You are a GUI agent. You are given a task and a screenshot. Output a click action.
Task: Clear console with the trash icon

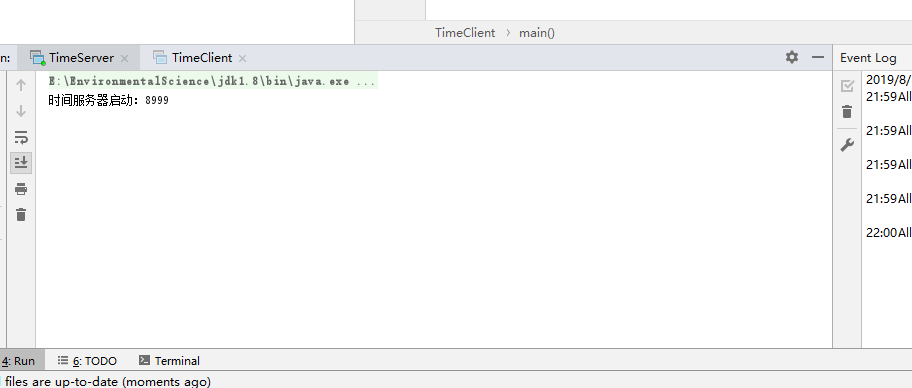[x=21, y=215]
